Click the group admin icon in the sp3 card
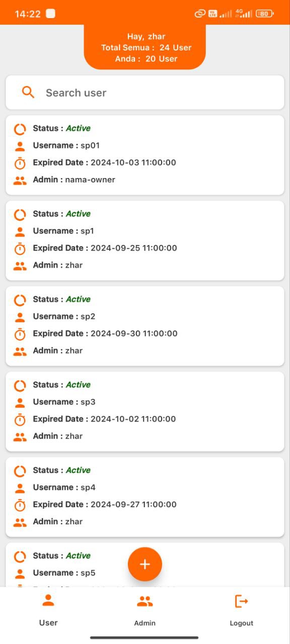Viewport: 290px width, 644px height. pyautogui.click(x=20, y=437)
